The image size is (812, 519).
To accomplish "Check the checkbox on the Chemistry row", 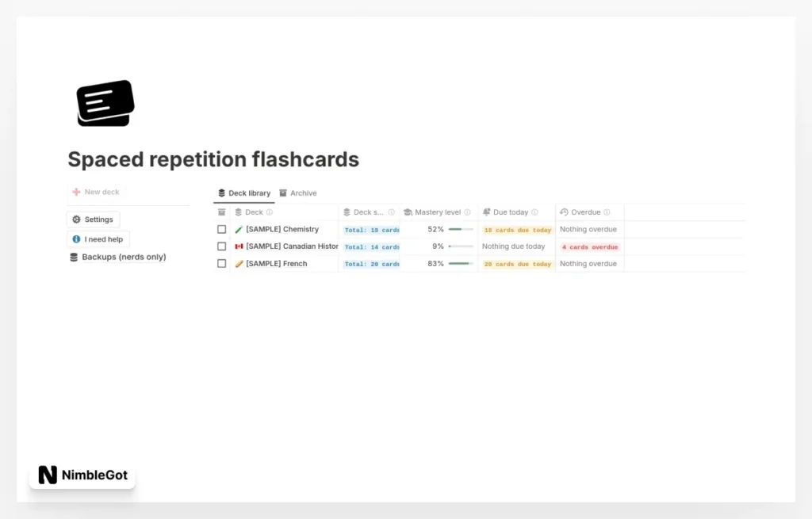I will point(221,229).
